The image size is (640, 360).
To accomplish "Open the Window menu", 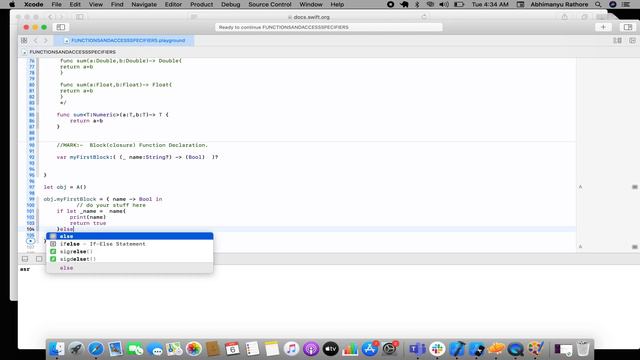I will tap(311, 4).
